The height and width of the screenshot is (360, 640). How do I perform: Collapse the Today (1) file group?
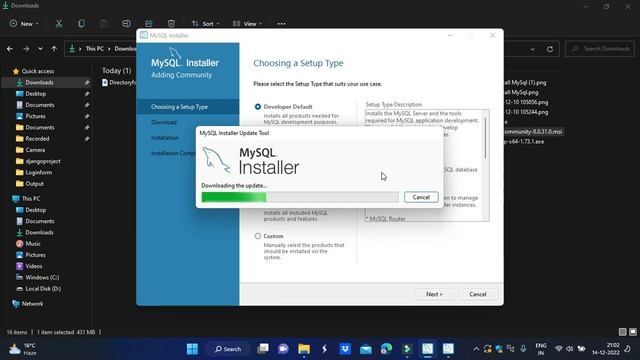point(116,71)
